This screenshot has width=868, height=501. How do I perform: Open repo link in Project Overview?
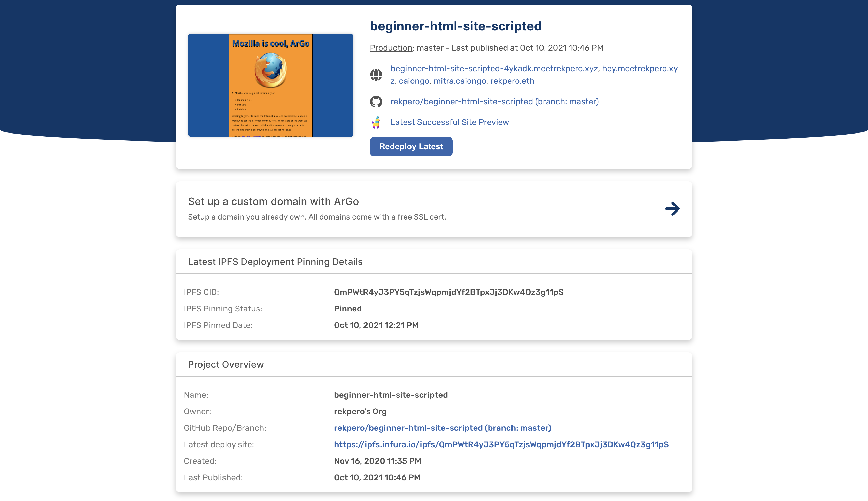pos(442,428)
